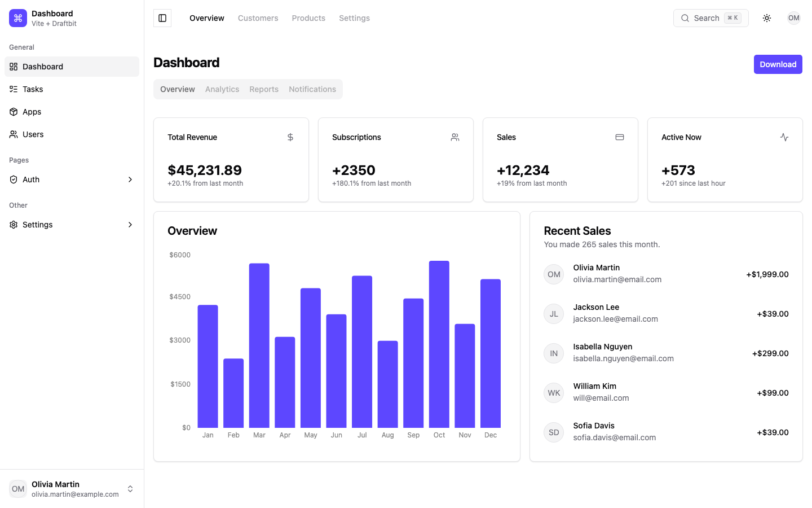The image size is (812, 508).
Task: Open the user account switcher chevrons
Action: point(130,489)
